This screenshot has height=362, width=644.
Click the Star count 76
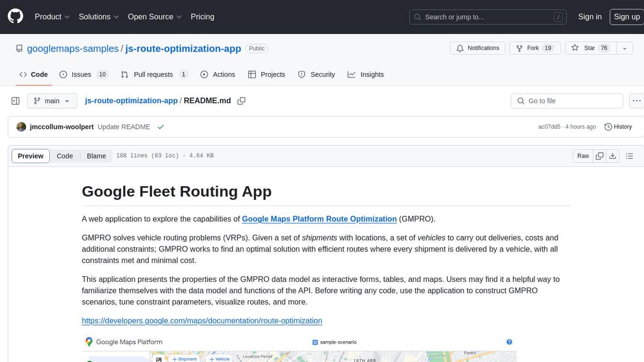point(604,48)
